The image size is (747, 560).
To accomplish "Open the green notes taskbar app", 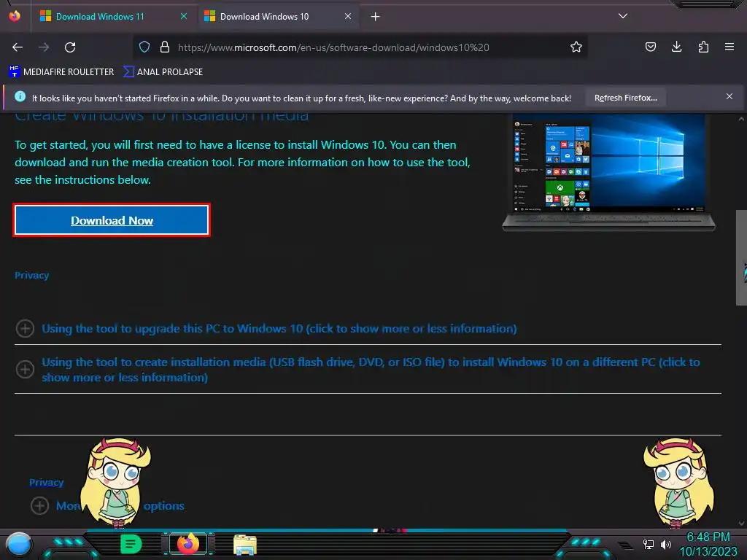I will 131,544.
